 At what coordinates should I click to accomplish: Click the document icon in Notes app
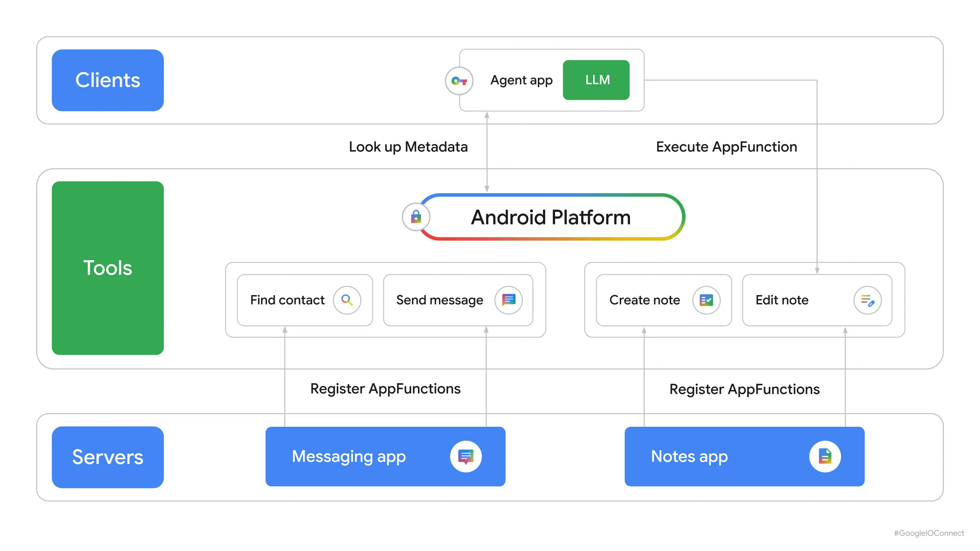click(x=825, y=457)
